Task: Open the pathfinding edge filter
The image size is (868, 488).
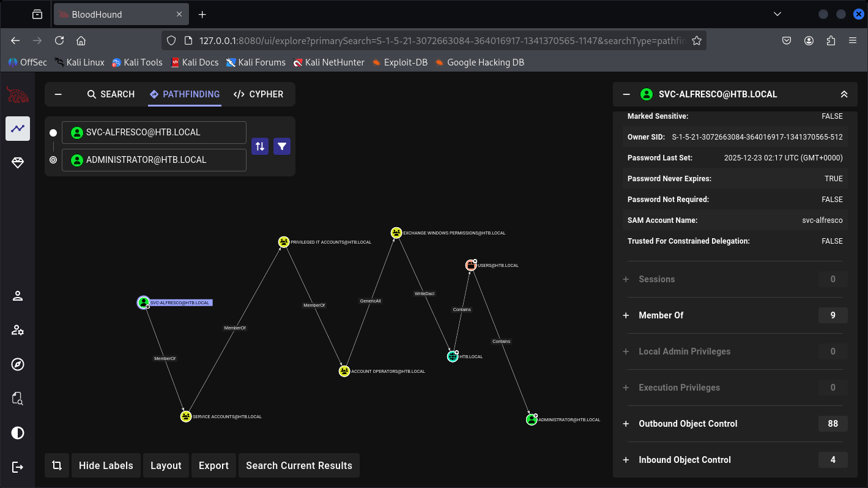Action: [282, 146]
